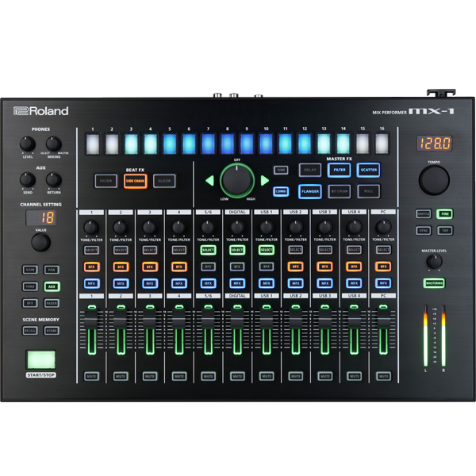Image resolution: width=476 pixels, height=476 pixels.
Task: Click the large center Master FX knob
Action: (237, 181)
